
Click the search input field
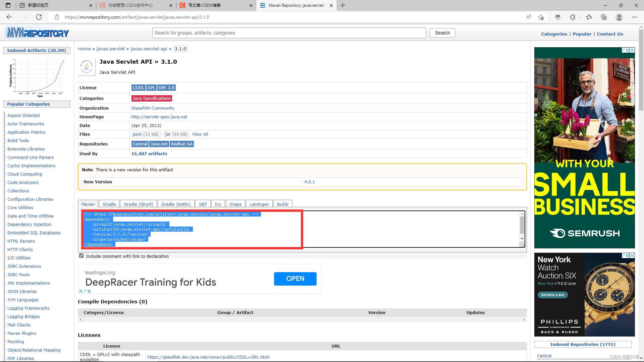tap(289, 33)
